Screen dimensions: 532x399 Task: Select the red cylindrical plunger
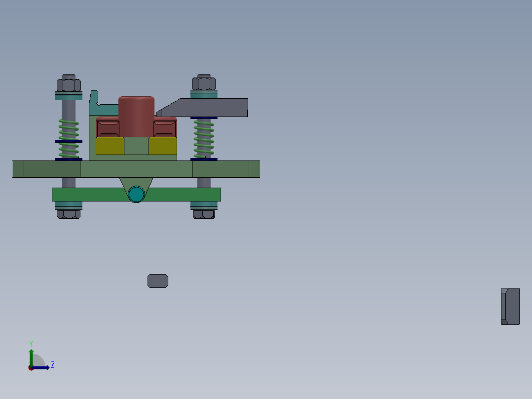(x=136, y=114)
